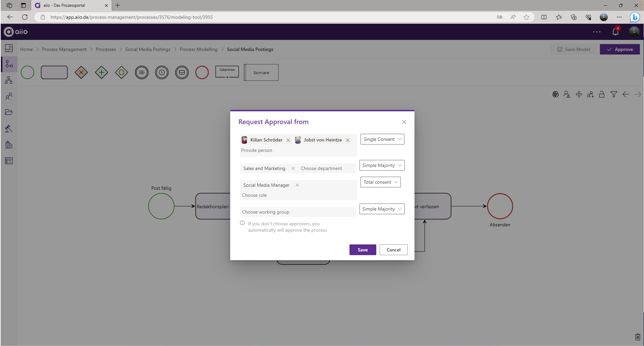Apply the diagram filter icon
The height and width of the screenshot is (346, 644).
(614, 94)
